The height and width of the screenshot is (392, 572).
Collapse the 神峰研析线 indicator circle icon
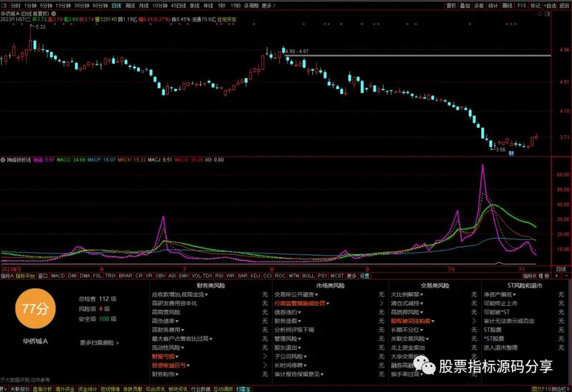coord(3,160)
